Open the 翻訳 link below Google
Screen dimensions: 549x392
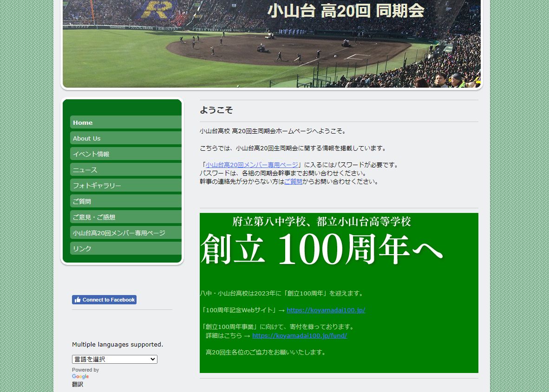point(78,385)
